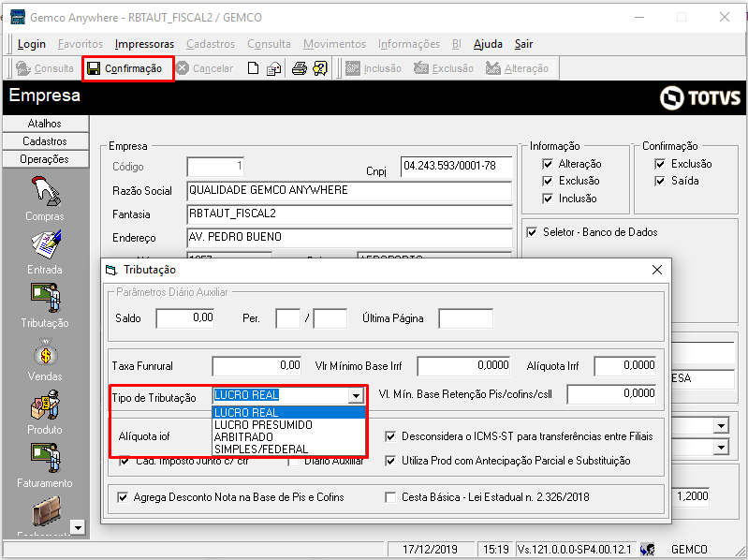Click the status bar user connection icon
The width and height of the screenshot is (748, 560).
pos(647,550)
